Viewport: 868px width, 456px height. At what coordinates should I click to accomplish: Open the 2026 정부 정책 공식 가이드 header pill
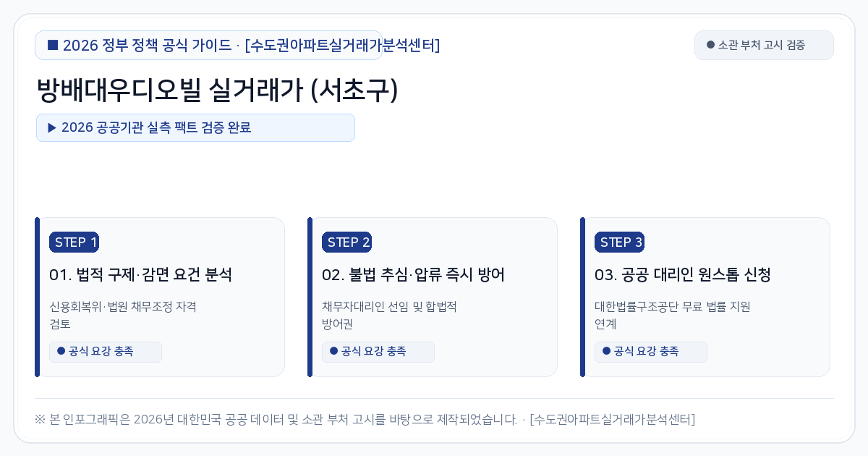[x=208, y=45]
